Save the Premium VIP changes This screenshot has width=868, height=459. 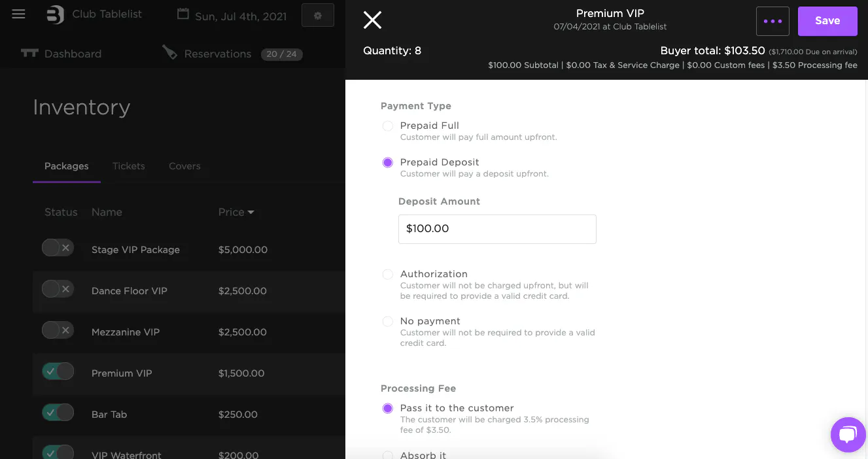click(x=827, y=21)
